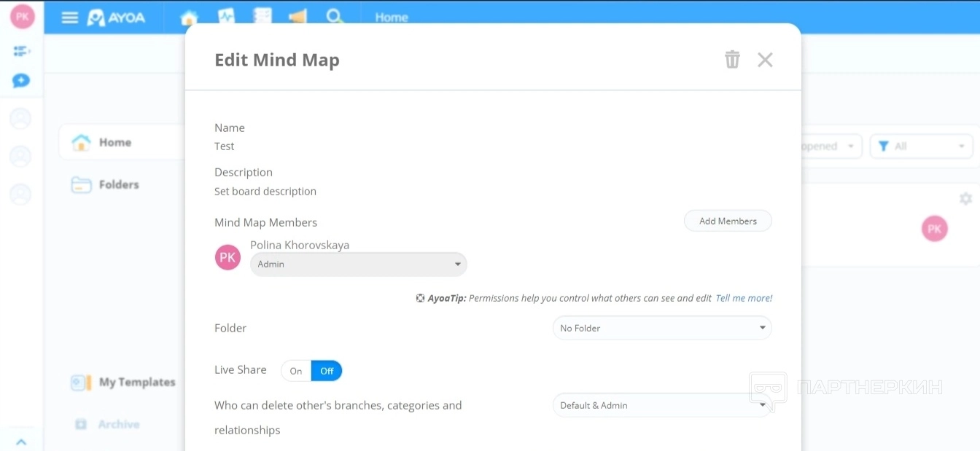Screen dimensions: 980x451
Task: Follow the Tell me more! link
Action: 744,298
